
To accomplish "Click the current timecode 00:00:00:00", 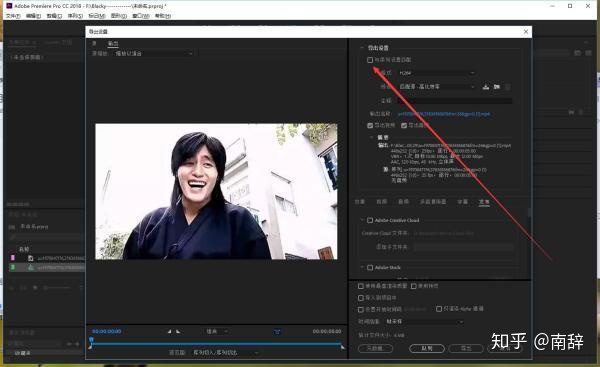I will (107, 331).
